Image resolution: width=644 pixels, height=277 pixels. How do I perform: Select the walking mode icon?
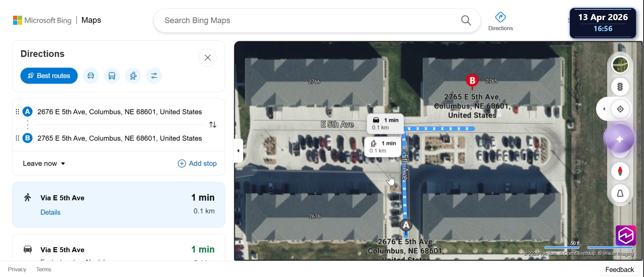pos(133,76)
